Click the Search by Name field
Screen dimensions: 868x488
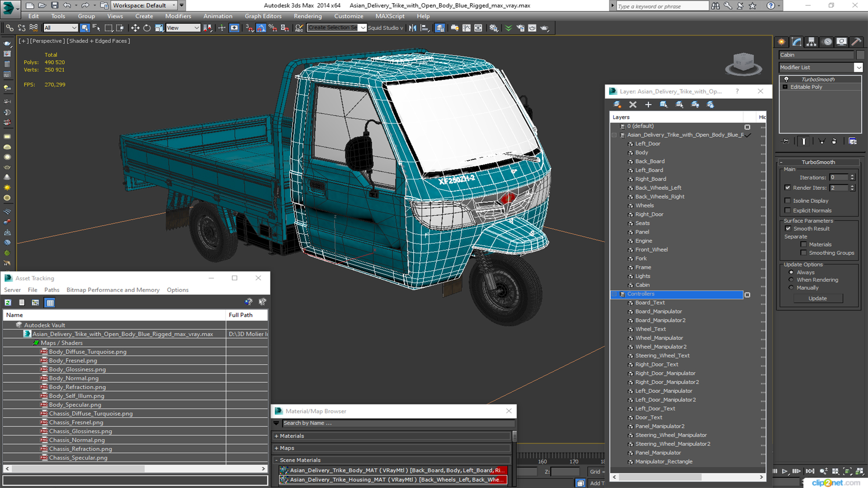(x=398, y=423)
